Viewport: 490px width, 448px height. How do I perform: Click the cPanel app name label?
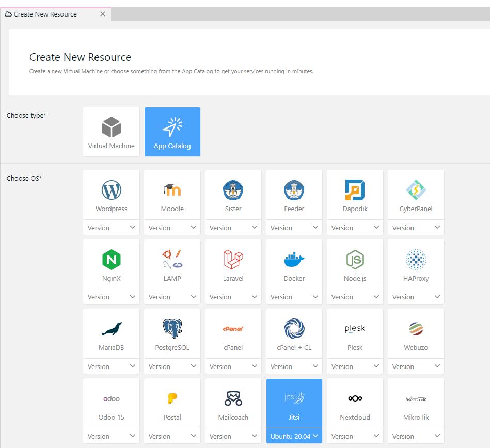[x=233, y=348]
